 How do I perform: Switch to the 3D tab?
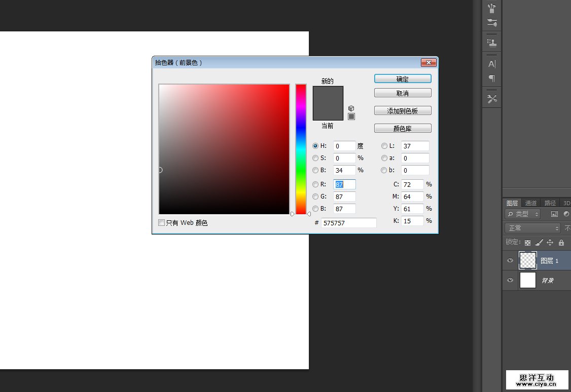(x=566, y=203)
